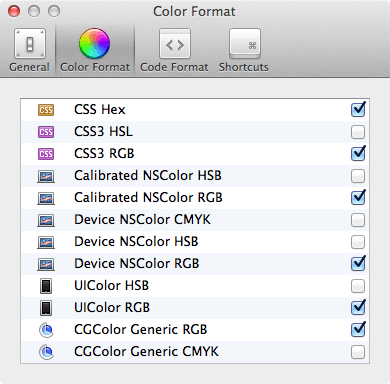Enable the CGColor Generic CMYK checkbox

coord(358,352)
